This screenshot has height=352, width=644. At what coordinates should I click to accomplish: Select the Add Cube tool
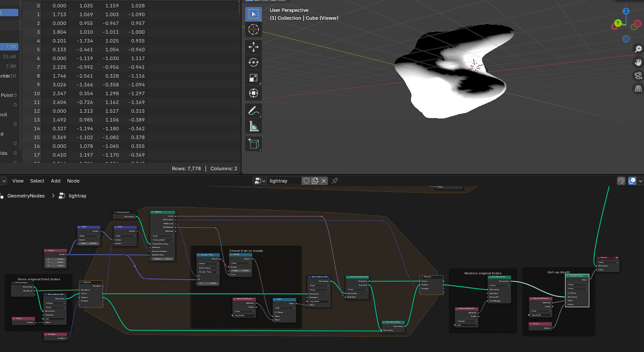(253, 144)
